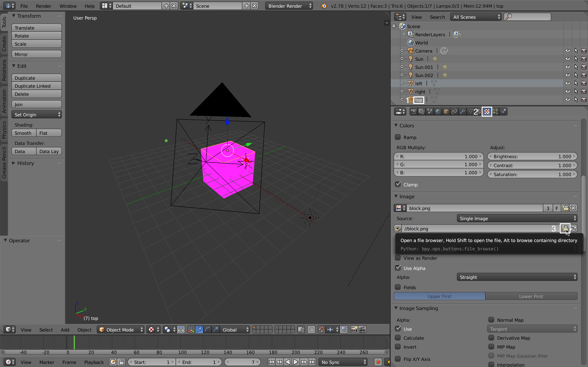Toggle Use Alpha checkbox
The image size is (588, 367).
[x=398, y=268]
